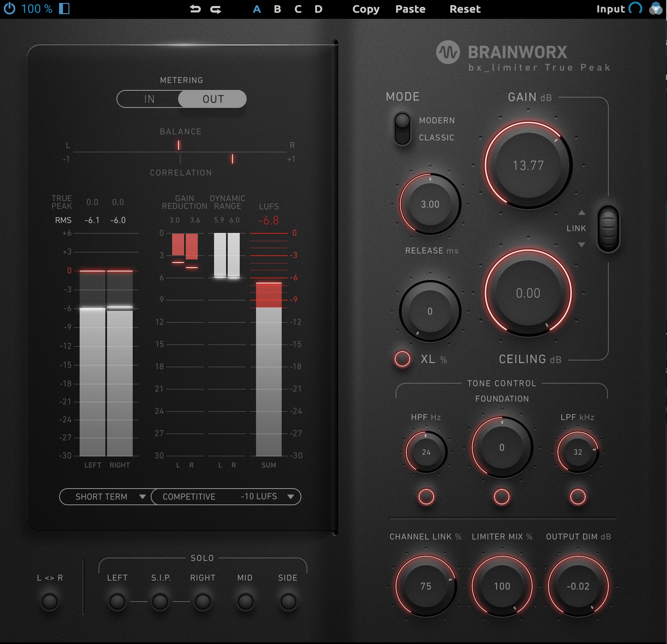Enable the XL % button
Image resolution: width=667 pixels, height=644 pixels.
402,359
